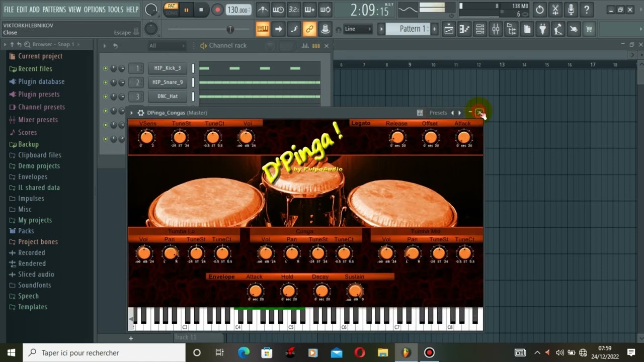Screen dimensions: 644x362
Task: Open the Mixer view icon
Action: point(496,29)
